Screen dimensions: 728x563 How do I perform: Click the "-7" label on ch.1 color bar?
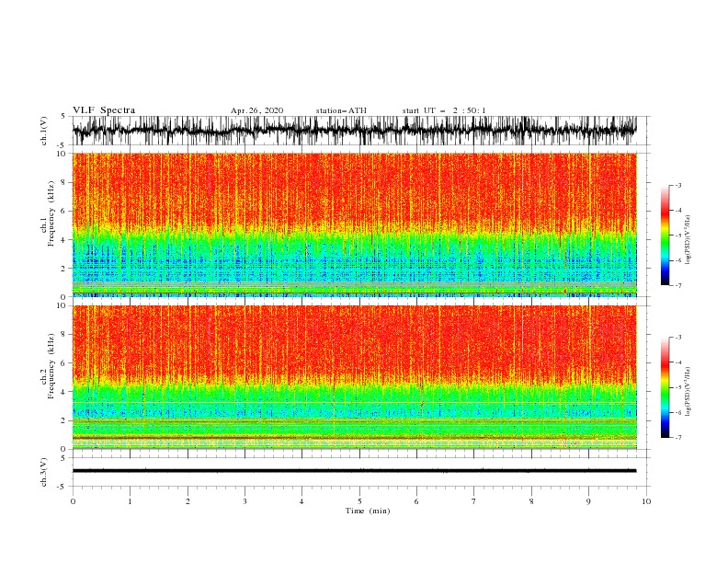pos(678,285)
